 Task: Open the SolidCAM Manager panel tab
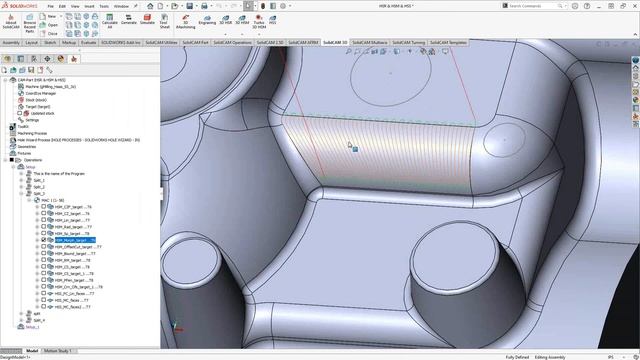[74, 59]
